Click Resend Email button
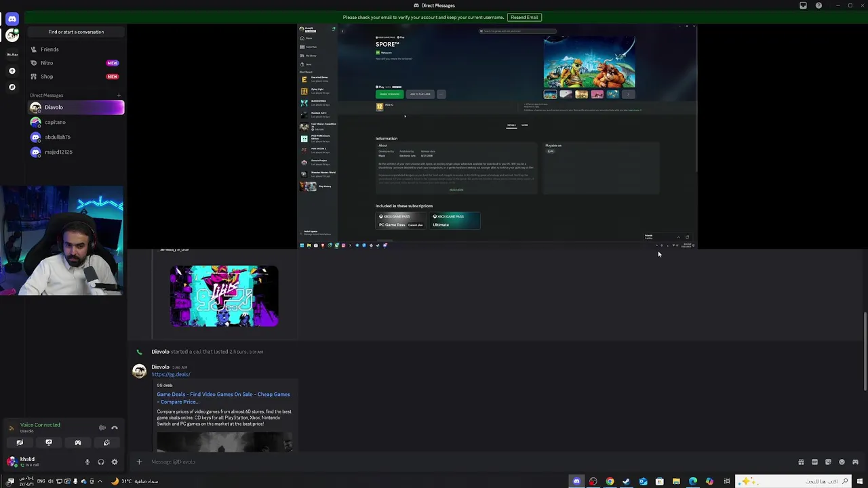The height and width of the screenshot is (488, 868). 524,17
